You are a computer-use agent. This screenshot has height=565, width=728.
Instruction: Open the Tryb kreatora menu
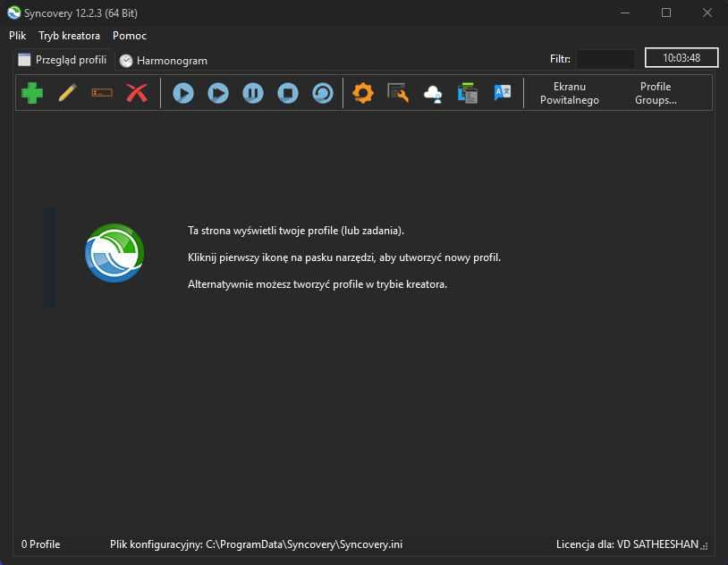click(69, 36)
